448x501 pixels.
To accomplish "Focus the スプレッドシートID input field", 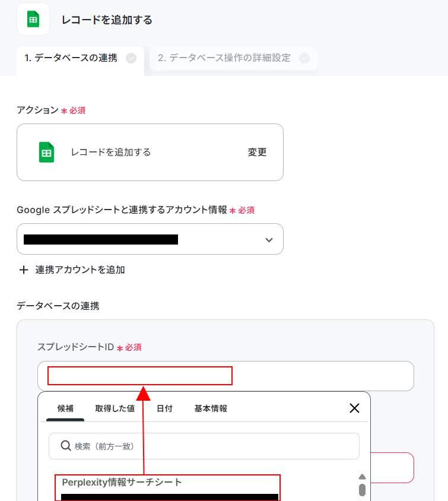I will pos(225,376).
